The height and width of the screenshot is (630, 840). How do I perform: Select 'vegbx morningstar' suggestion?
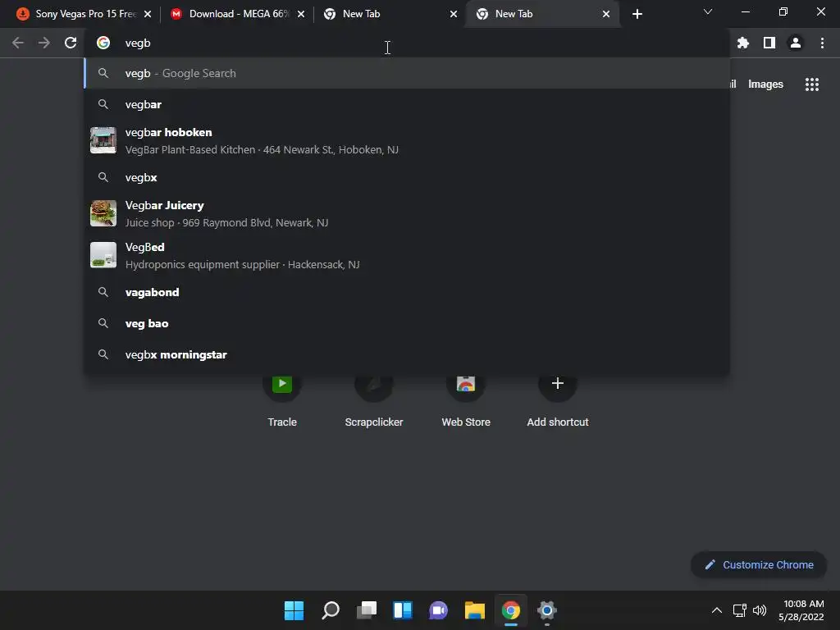tap(407, 354)
